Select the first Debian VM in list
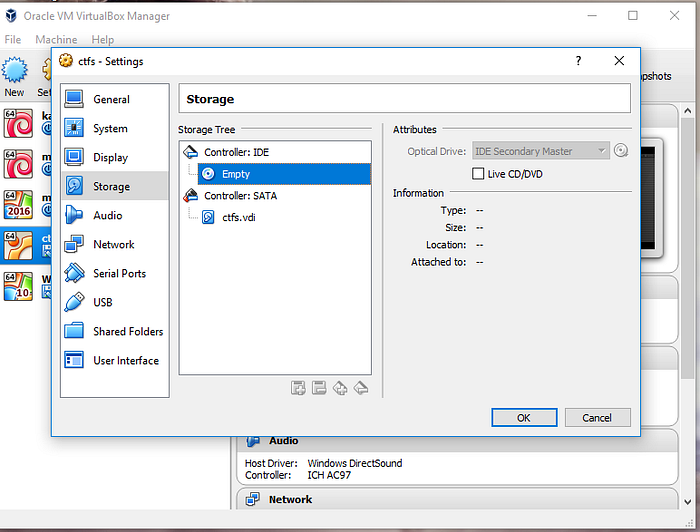The image size is (700, 532). tap(18, 123)
